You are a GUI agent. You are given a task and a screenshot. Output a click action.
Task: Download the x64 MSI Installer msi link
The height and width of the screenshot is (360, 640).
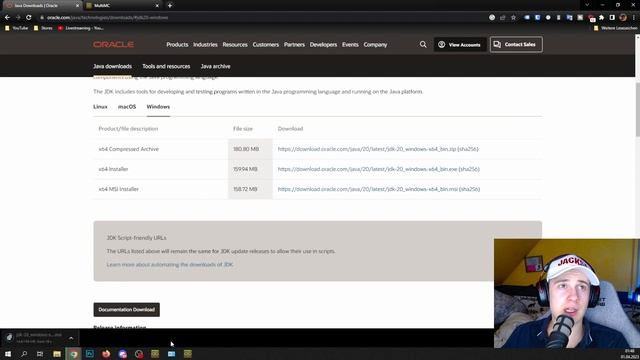coord(367,189)
